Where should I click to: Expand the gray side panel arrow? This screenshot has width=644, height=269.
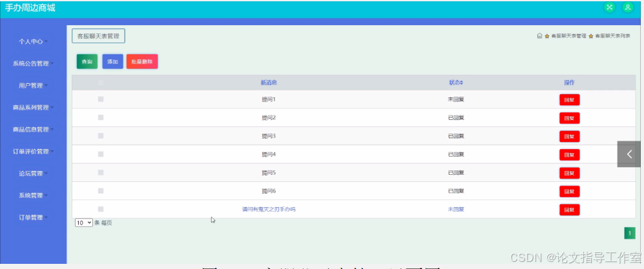click(628, 154)
